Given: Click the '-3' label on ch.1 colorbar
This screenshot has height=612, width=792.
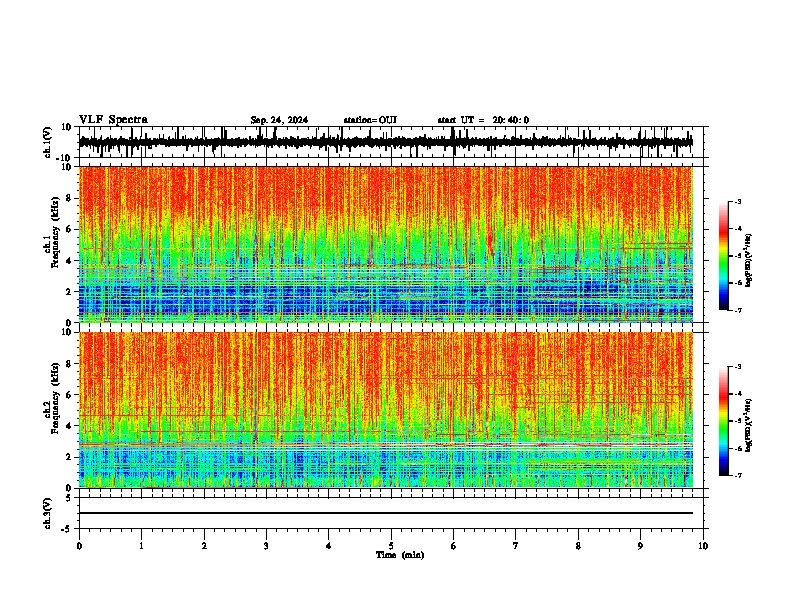Looking at the screenshot, I should pos(738,202).
